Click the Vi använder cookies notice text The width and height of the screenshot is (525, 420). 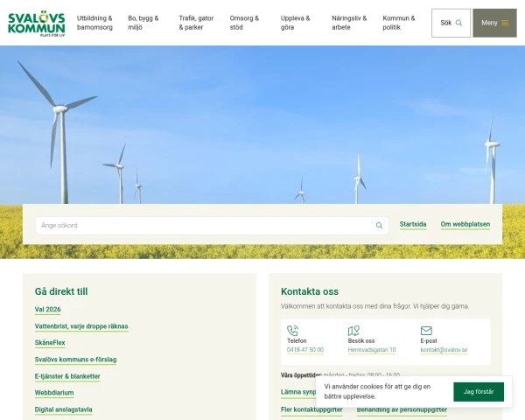click(x=377, y=391)
